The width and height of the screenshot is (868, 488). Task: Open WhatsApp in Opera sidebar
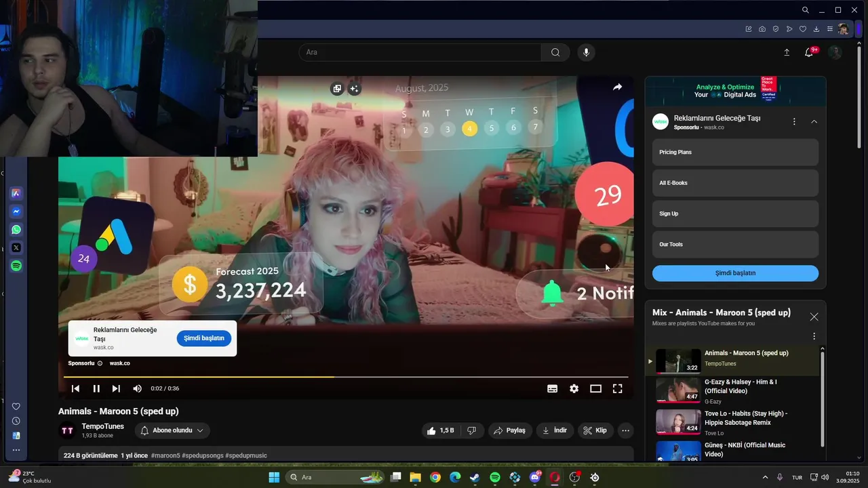16,230
